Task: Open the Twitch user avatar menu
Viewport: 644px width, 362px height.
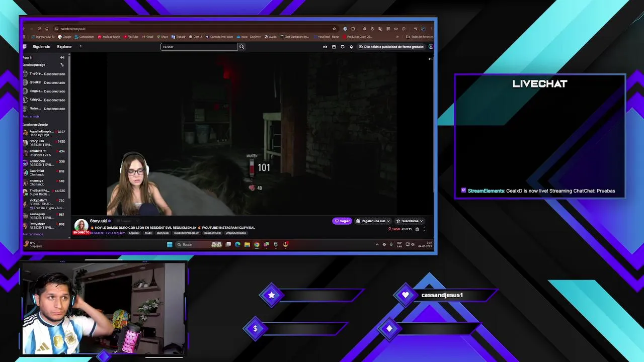Action: pos(431,47)
